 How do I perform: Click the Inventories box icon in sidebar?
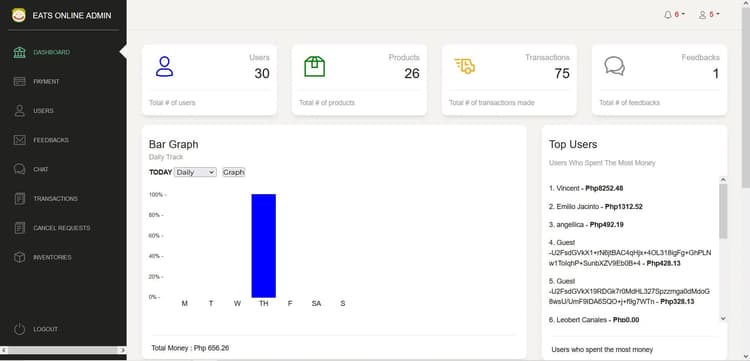tap(20, 257)
